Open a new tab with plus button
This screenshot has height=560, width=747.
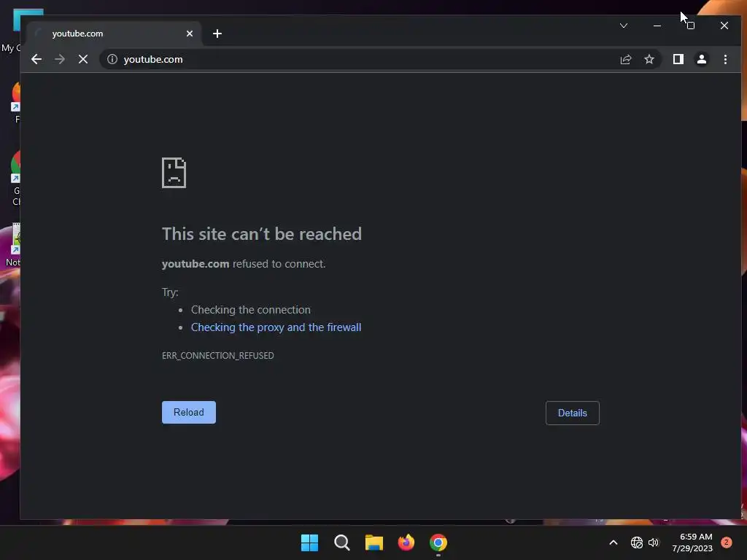coord(217,34)
